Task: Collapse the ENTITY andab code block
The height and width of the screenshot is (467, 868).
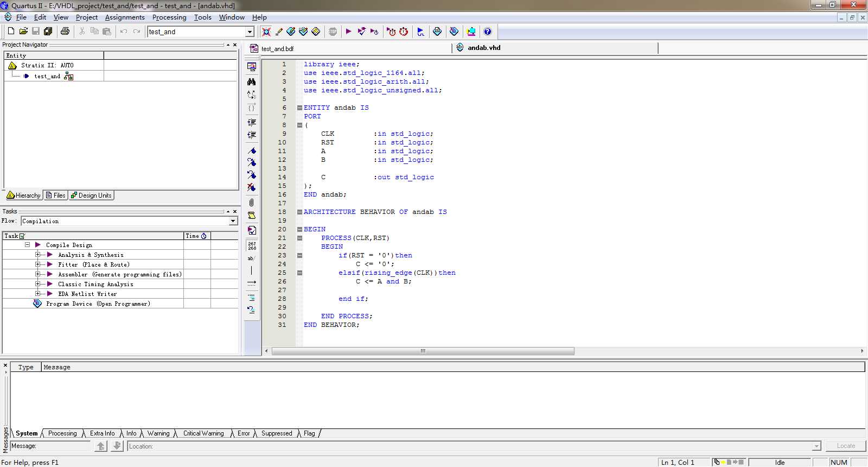Action: (299, 108)
